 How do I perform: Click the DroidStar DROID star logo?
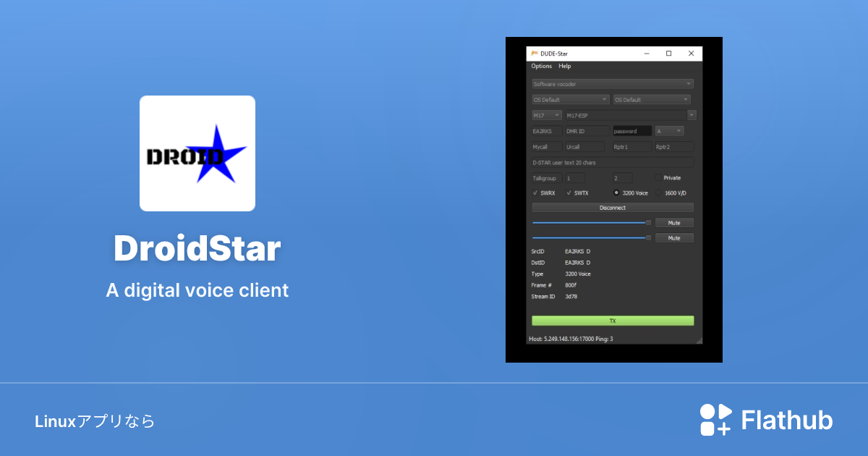point(197,153)
